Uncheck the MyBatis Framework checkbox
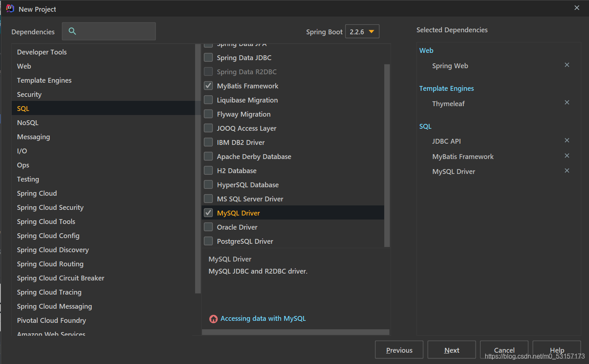589x364 pixels. click(x=208, y=86)
